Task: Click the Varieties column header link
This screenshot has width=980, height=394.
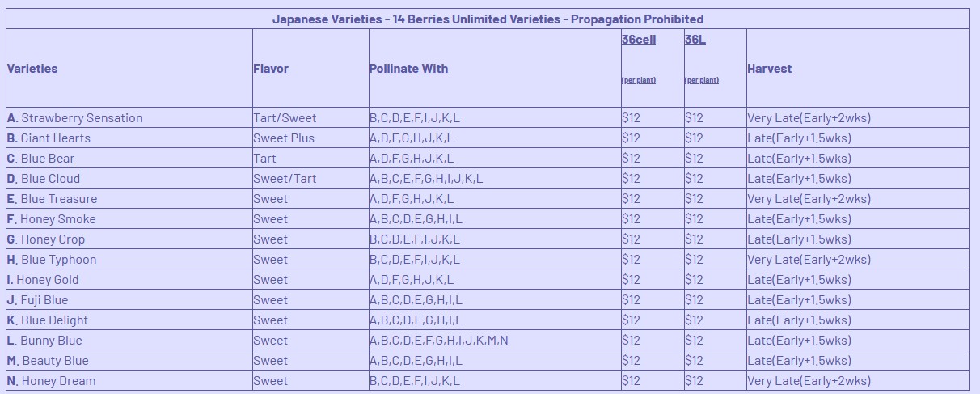Action: tap(32, 69)
